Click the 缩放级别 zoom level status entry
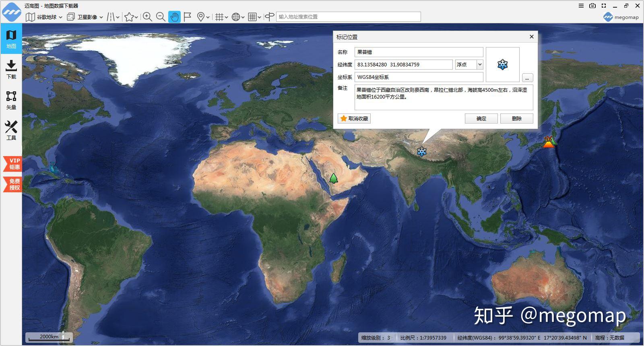 [376, 338]
